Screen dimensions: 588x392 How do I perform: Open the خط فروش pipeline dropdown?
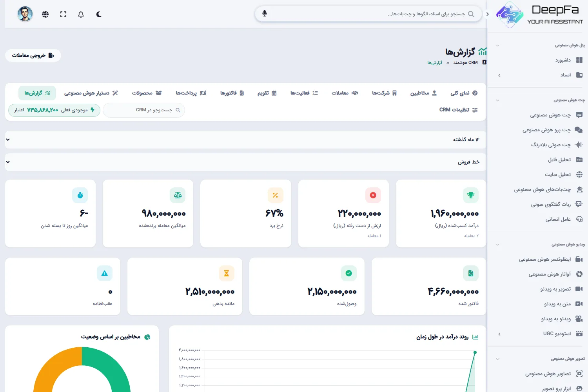coord(245,162)
